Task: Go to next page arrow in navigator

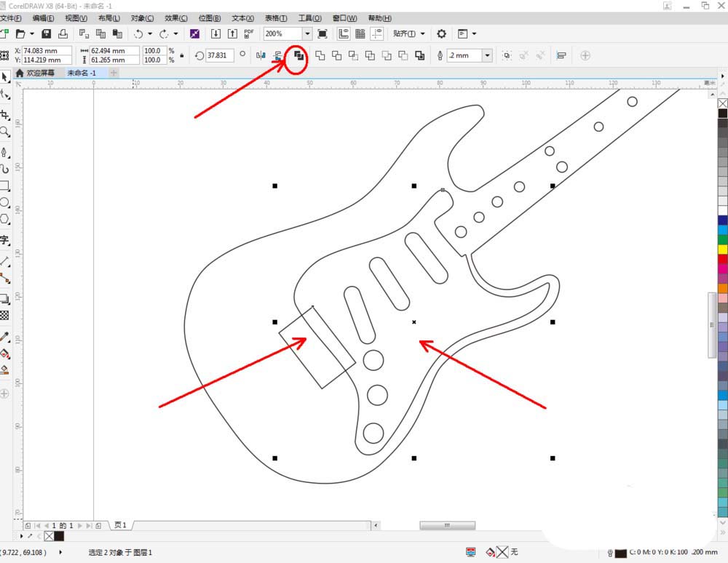Action: coord(80,525)
